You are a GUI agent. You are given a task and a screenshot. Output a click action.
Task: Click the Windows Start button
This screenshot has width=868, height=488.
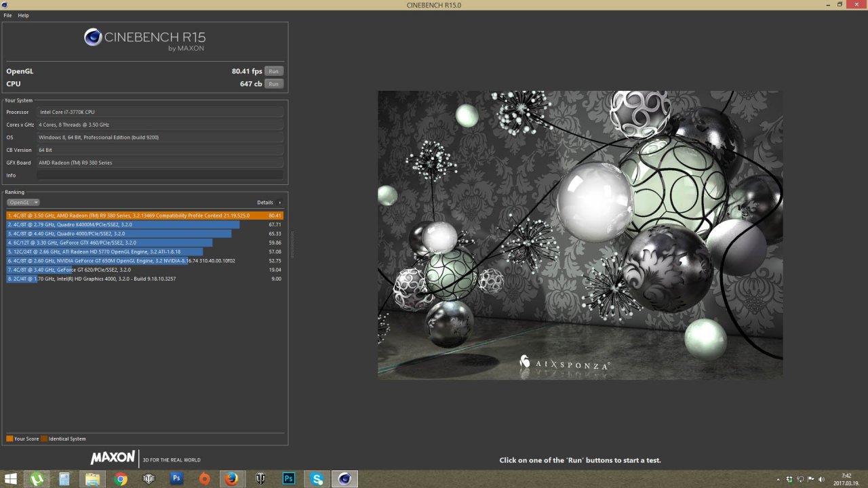point(11,479)
